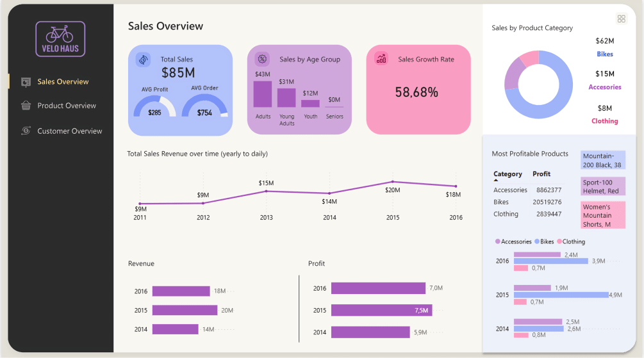Click the Sales by Age Group icon
Image resolution: width=644 pixels, height=358 pixels.
click(x=262, y=59)
